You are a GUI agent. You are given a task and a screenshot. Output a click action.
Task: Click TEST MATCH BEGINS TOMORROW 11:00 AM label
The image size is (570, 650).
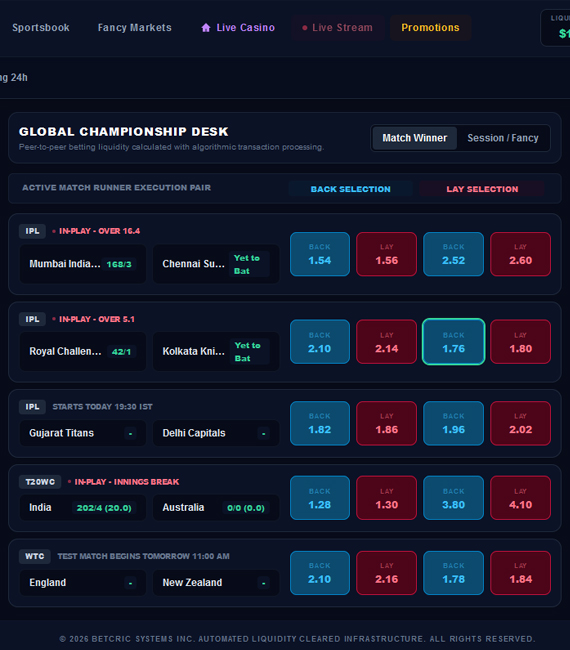coord(143,556)
